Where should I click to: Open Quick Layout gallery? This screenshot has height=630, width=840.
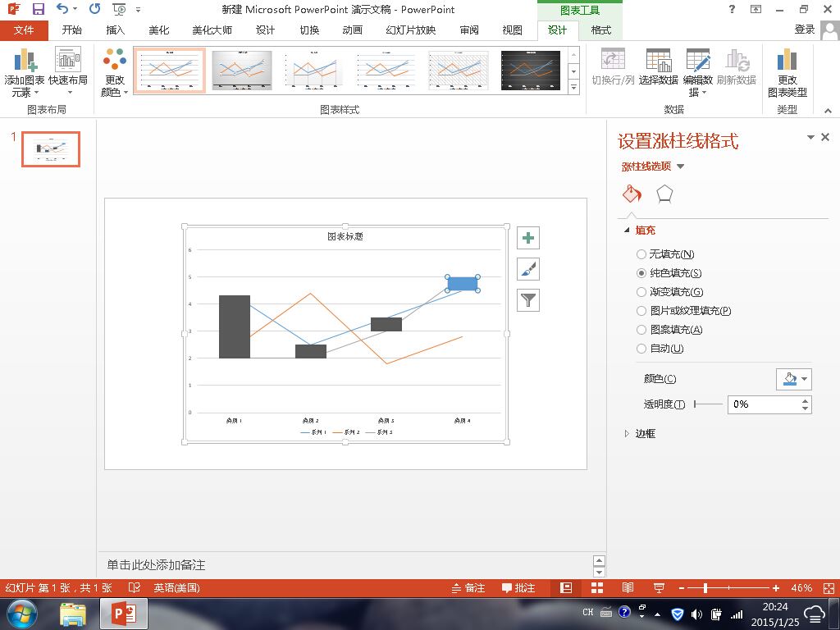point(68,72)
